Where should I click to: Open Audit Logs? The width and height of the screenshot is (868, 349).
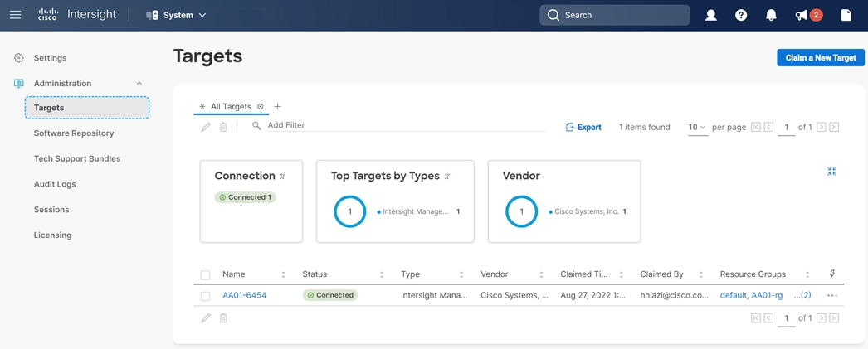pyautogui.click(x=55, y=184)
